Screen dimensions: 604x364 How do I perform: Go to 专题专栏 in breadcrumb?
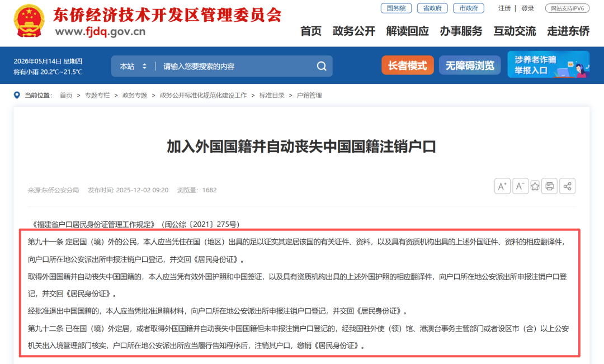tap(97, 95)
